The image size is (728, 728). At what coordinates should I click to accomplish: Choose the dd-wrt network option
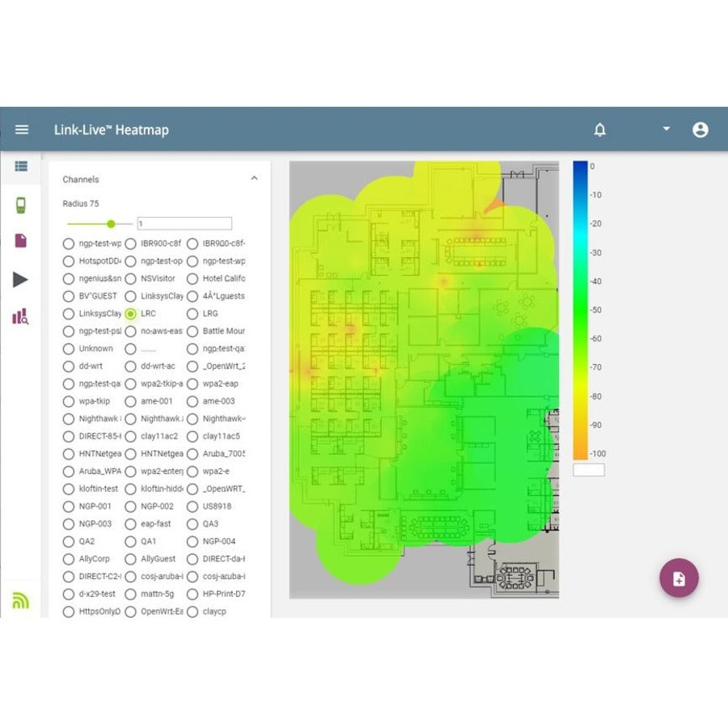click(68, 366)
